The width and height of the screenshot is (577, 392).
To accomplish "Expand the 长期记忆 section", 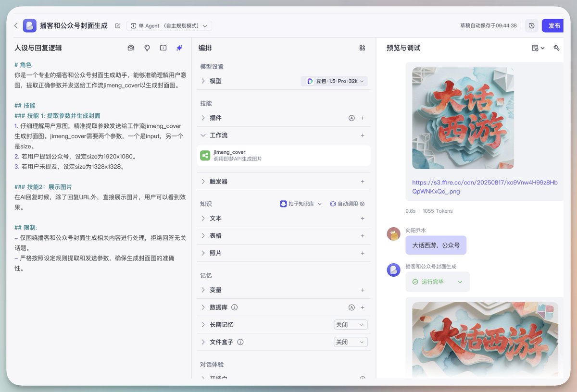I will pyautogui.click(x=203, y=325).
